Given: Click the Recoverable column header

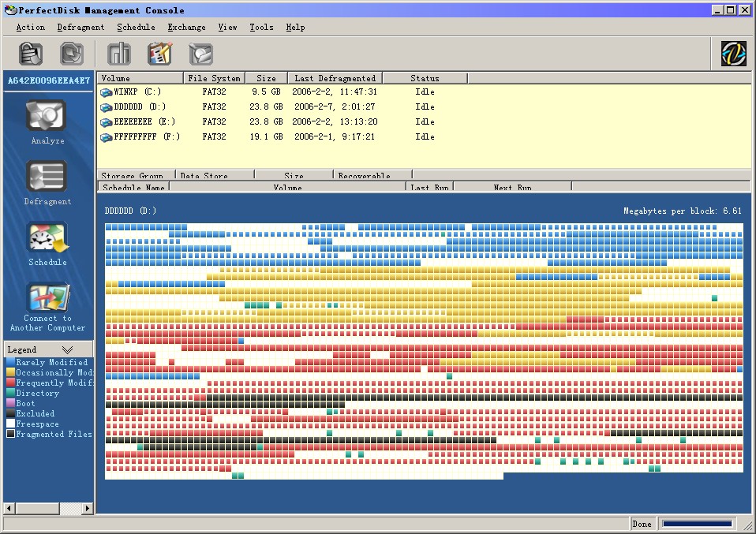Looking at the screenshot, I should click(x=372, y=175).
